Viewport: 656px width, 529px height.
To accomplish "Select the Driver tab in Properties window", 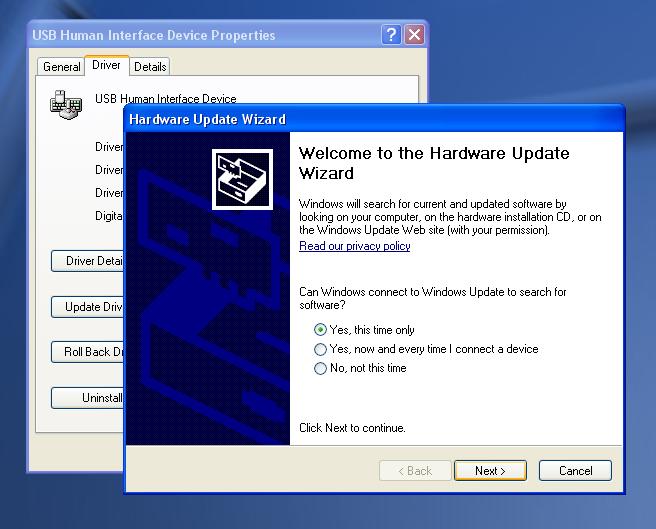I will pyautogui.click(x=106, y=65).
